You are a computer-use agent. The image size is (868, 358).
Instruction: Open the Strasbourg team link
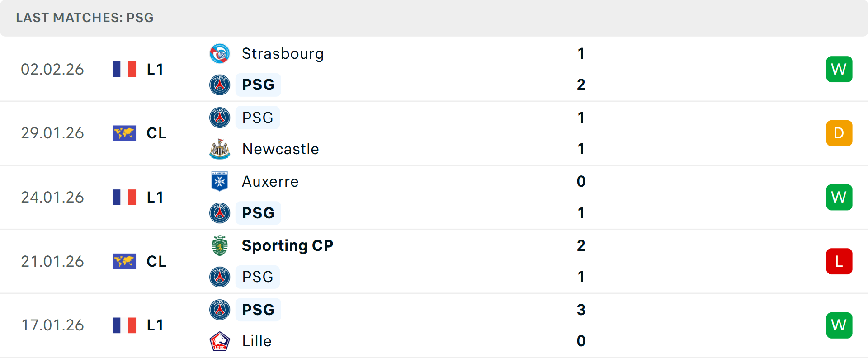pos(283,54)
